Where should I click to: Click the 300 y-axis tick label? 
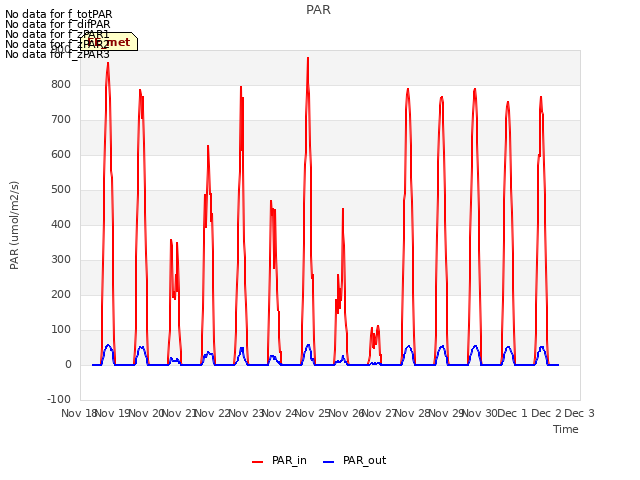[x=61, y=260]
